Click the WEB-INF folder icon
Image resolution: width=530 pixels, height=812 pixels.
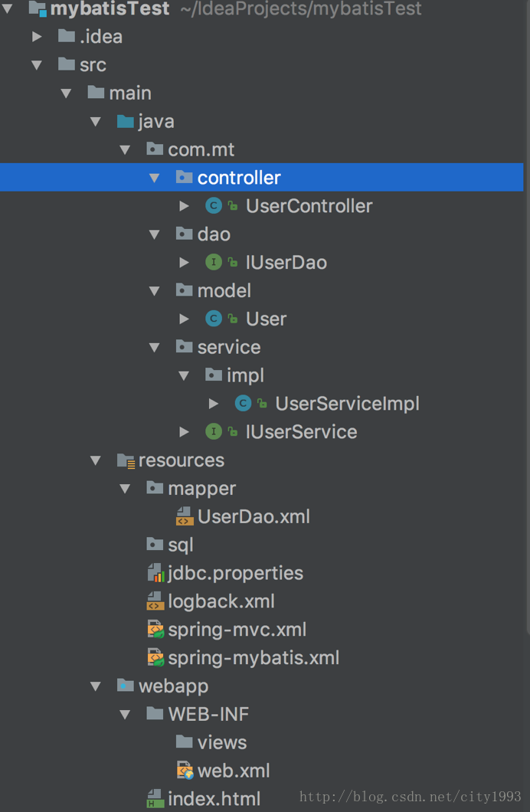155,714
